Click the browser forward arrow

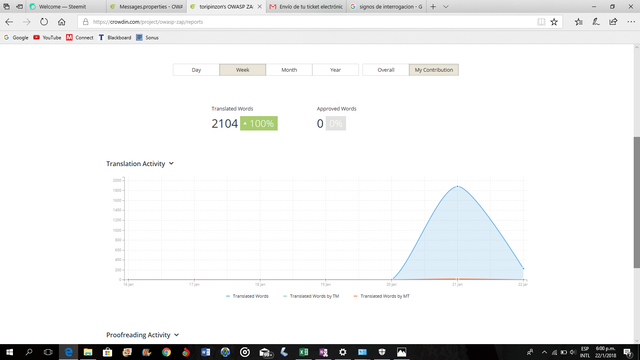(x=27, y=22)
